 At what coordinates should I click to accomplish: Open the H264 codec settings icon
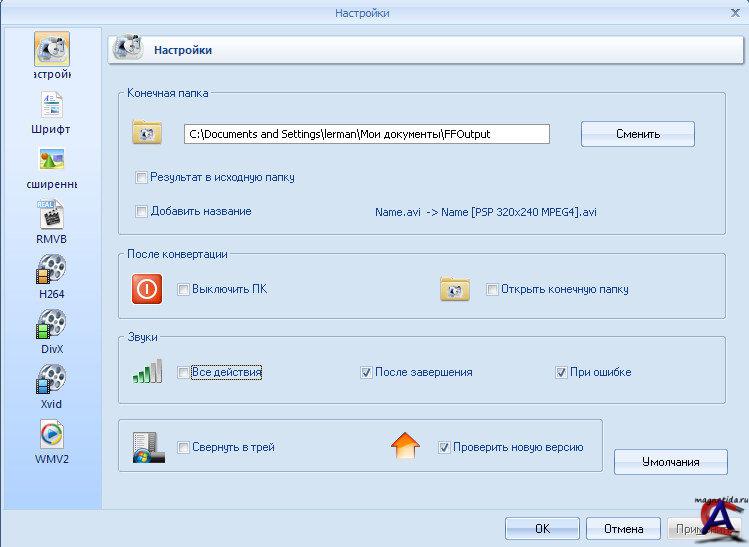[51, 269]
